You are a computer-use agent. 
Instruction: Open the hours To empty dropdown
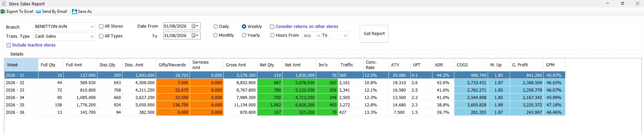[339, 36]
